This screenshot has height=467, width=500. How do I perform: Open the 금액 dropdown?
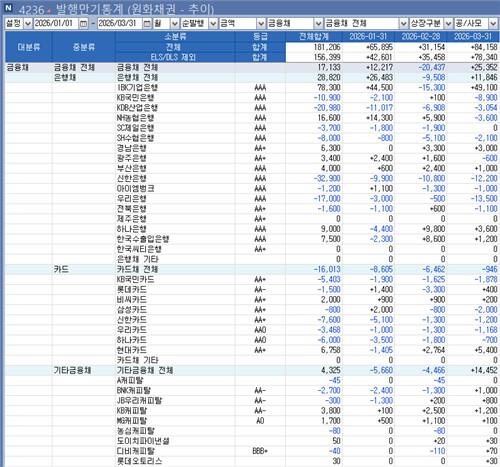click(261, 23)
